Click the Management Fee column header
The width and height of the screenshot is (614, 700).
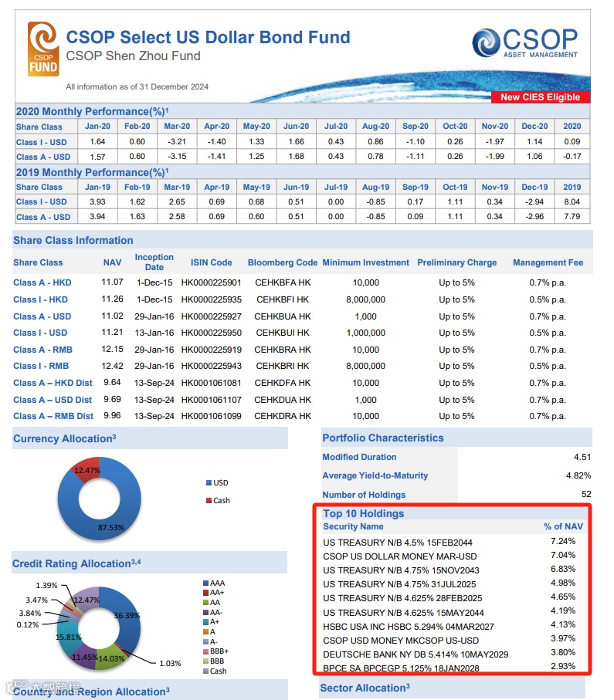click(x=548, y=262)
